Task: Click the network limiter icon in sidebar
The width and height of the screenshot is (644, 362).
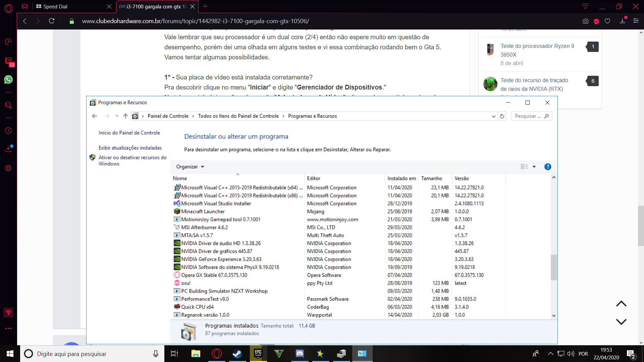Action: point(8,313)
